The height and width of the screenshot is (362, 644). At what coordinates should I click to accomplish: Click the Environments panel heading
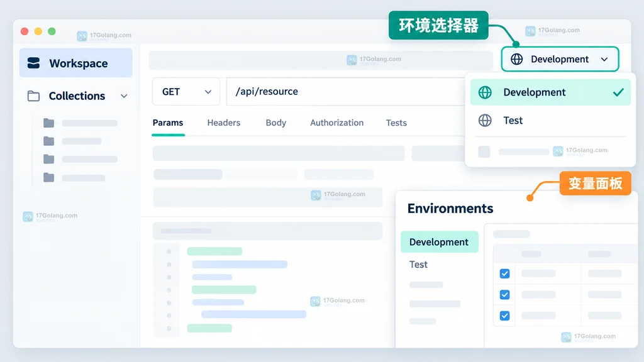pos(450,209)
